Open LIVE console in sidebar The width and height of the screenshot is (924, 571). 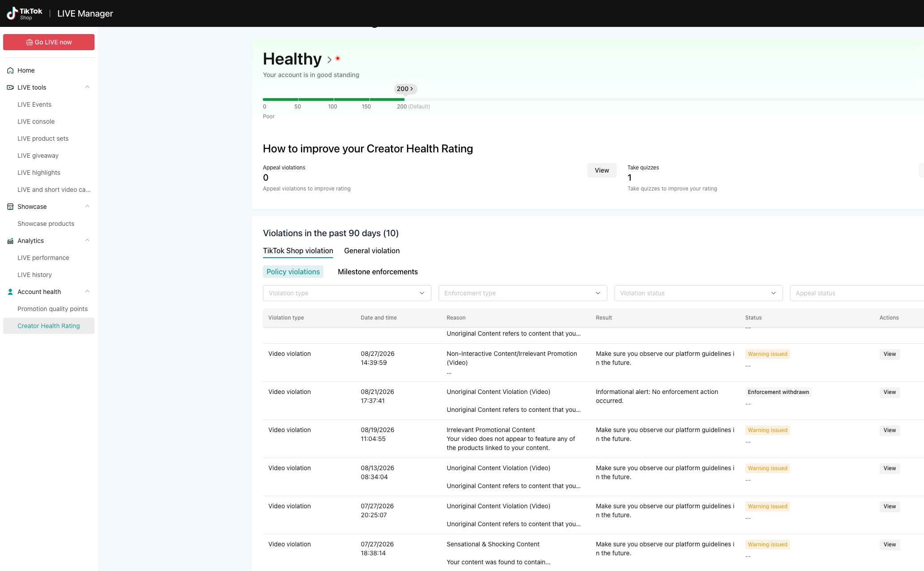tap(36, 121)
